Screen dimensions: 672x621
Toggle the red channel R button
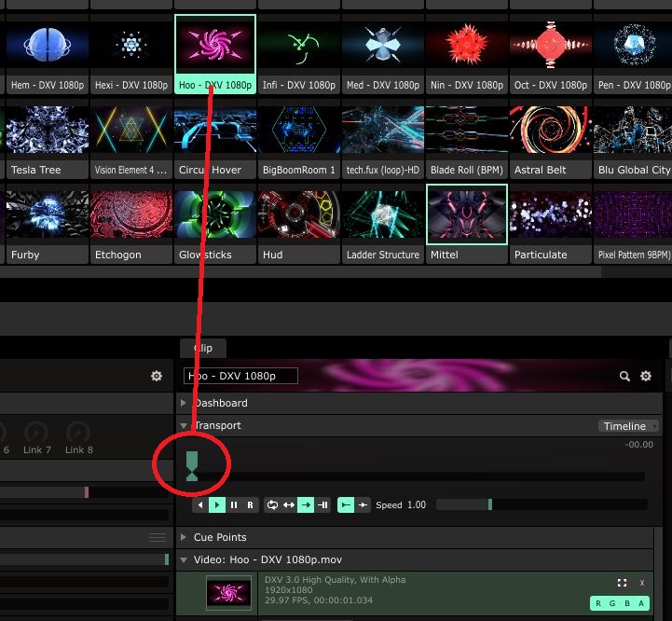pyautogui.click(x=598, y=603)
